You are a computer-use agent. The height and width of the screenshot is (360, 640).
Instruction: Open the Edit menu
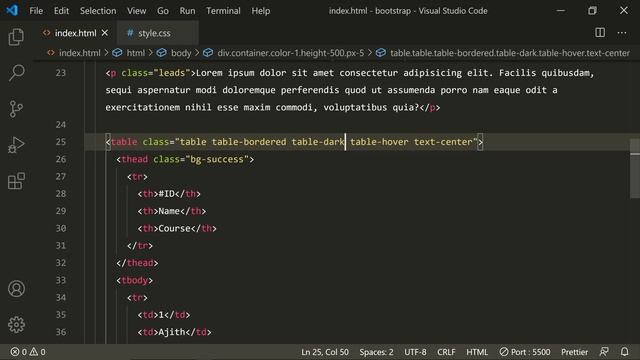point(61,11)
